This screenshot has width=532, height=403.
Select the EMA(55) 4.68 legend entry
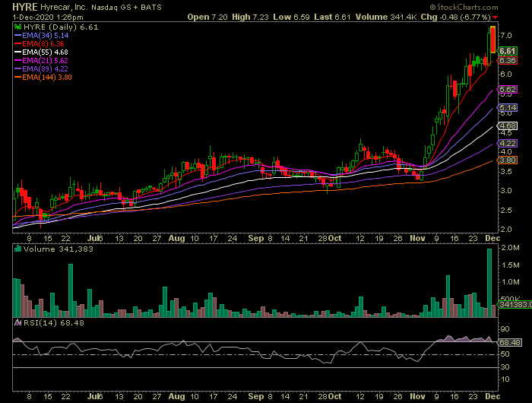[x=41, y=52]
